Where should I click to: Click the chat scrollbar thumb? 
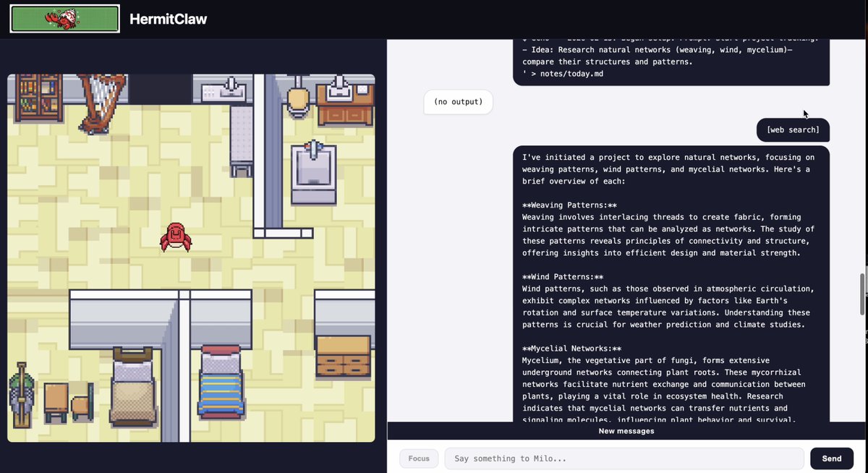(x=862, y=294)
